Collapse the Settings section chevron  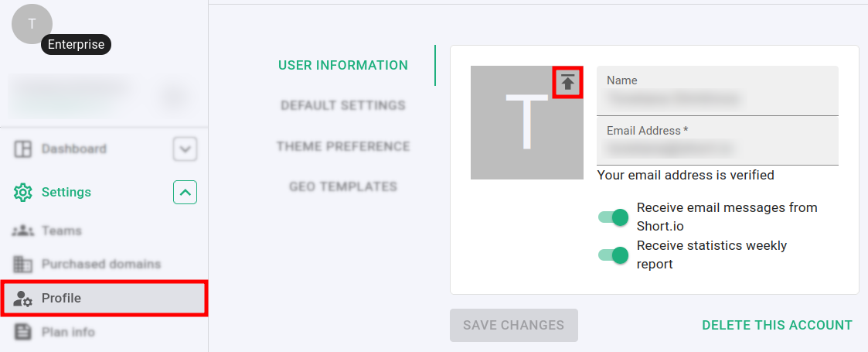click(185, 192)
